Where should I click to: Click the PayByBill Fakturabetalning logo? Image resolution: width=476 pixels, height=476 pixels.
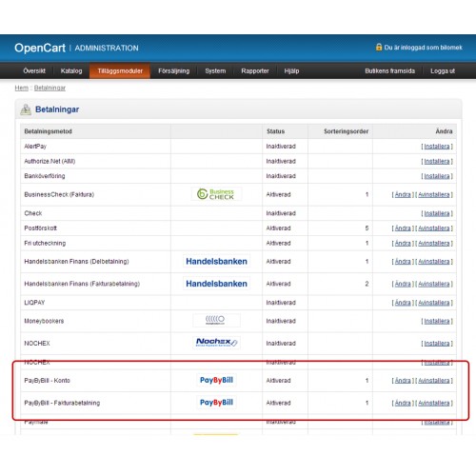tap(216, 403)
